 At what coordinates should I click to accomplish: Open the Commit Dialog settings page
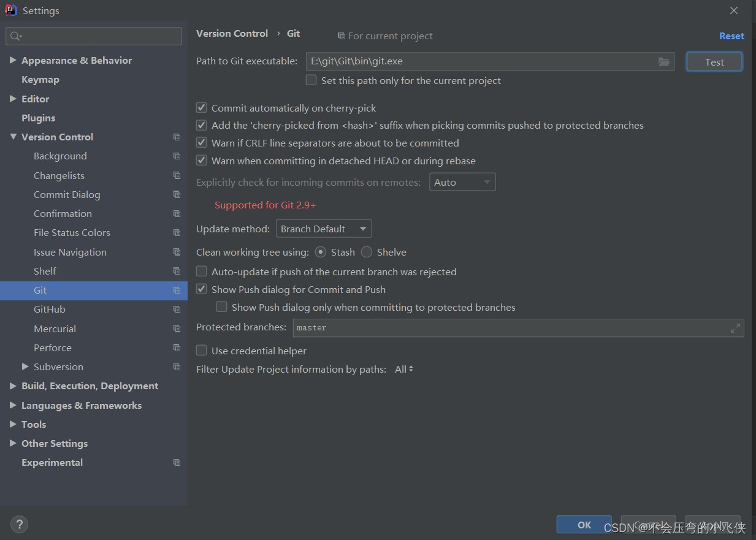[67, 194]
